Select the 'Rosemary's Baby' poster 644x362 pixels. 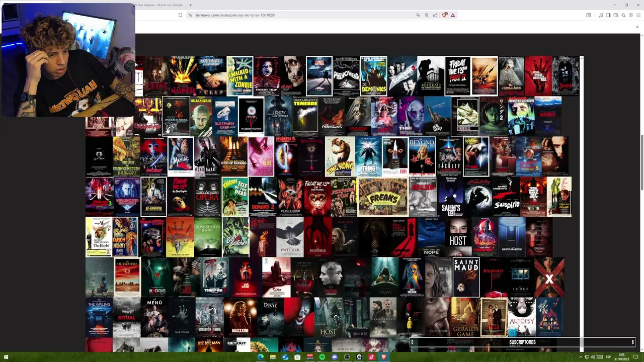pyautogui.click(x=208, y=237)
